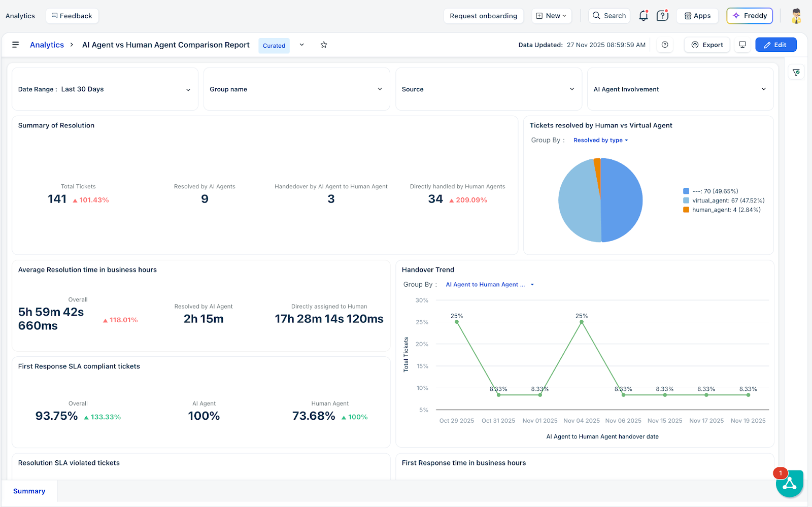
Task: Open presentation mode monitor icon
Action: coord(742,45)
